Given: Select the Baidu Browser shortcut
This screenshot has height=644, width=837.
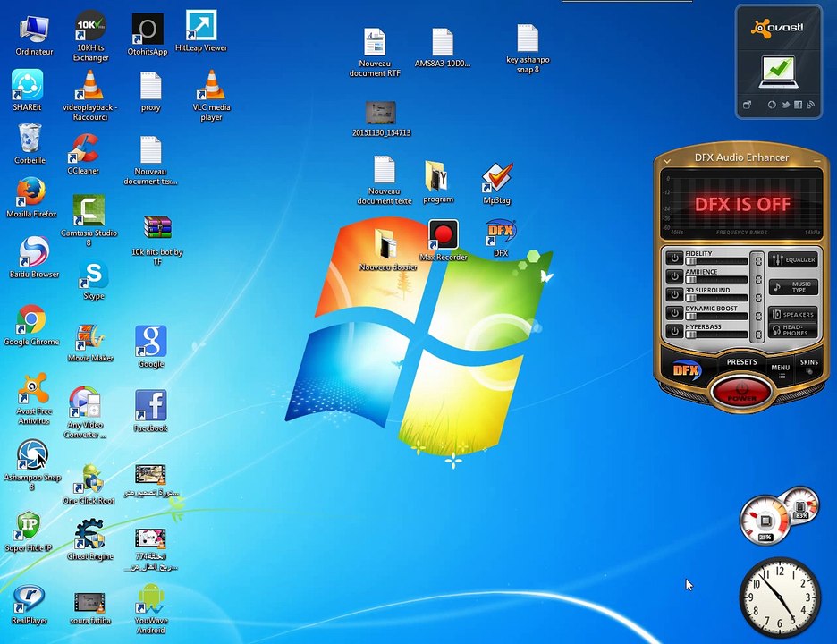Looking at the screenshot, I should point(34,257).
